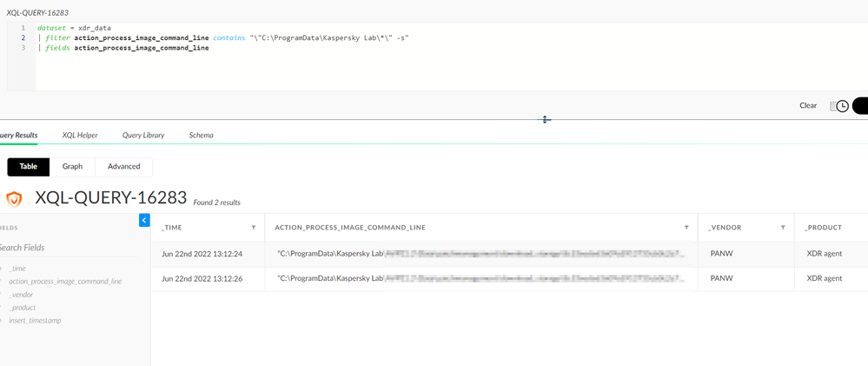The image size is (868, 366).
Task: Open filter for _TIME column
Action: (254, 228)
